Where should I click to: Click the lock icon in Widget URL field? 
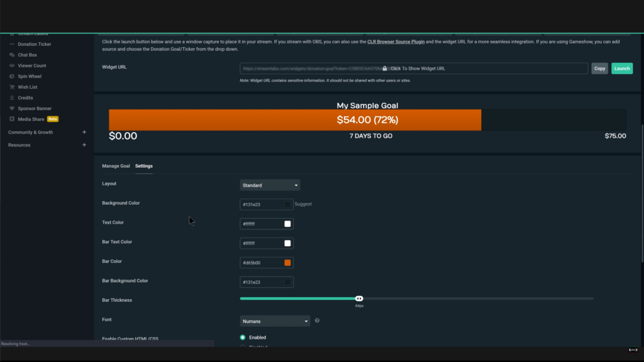[385, 68]
